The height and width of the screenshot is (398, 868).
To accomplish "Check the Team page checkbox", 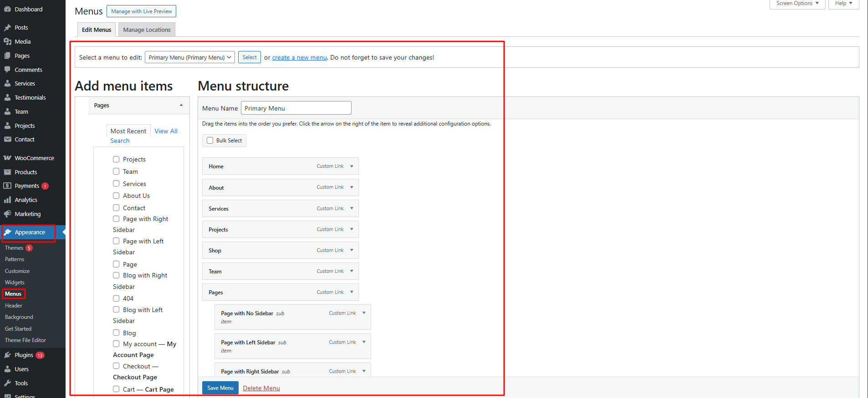I will click(116, 171).
